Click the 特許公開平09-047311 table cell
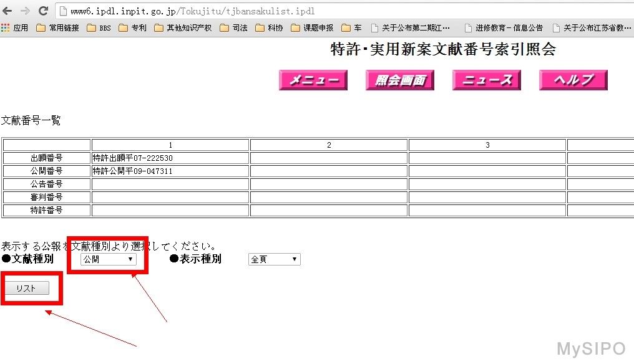 170,171
